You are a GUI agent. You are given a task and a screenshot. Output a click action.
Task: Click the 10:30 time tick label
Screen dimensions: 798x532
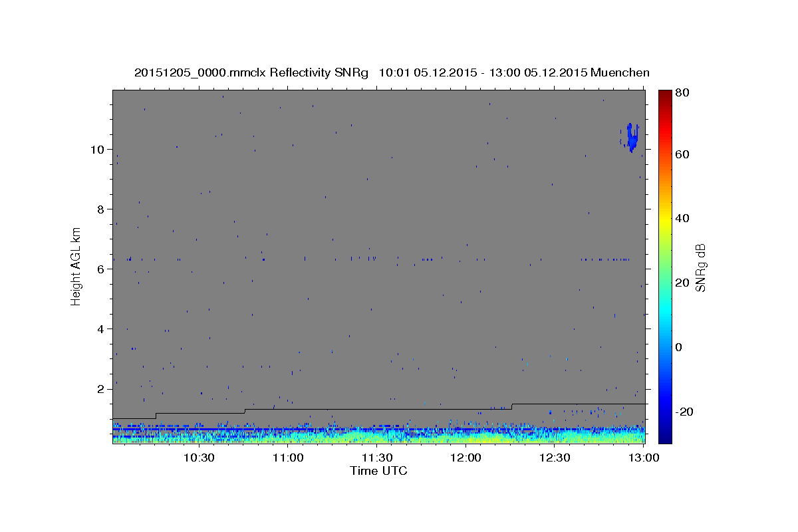click(199, 458)
